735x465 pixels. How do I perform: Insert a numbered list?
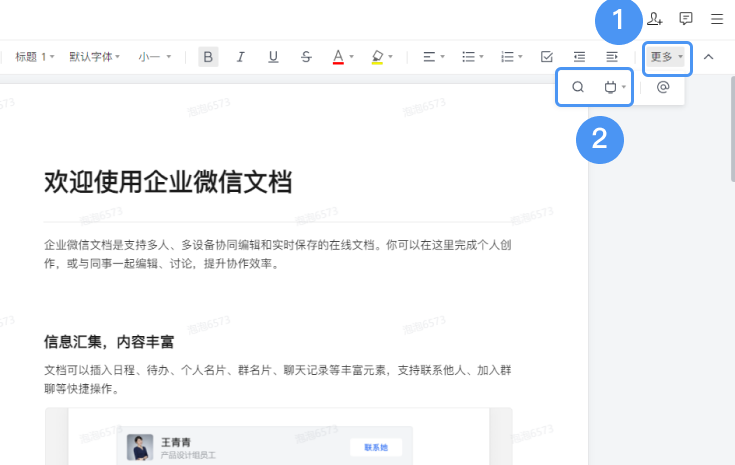[507, 57]
